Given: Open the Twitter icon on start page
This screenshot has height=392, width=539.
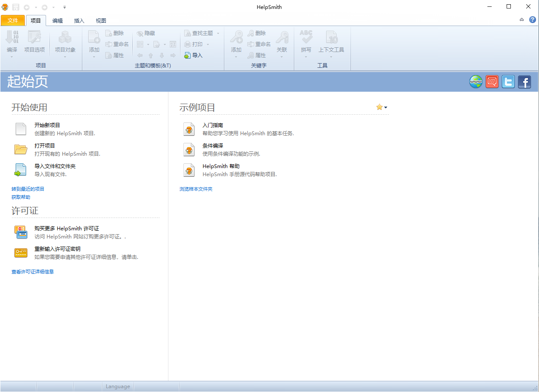Looking at the screenshot, I should [508, 81].
